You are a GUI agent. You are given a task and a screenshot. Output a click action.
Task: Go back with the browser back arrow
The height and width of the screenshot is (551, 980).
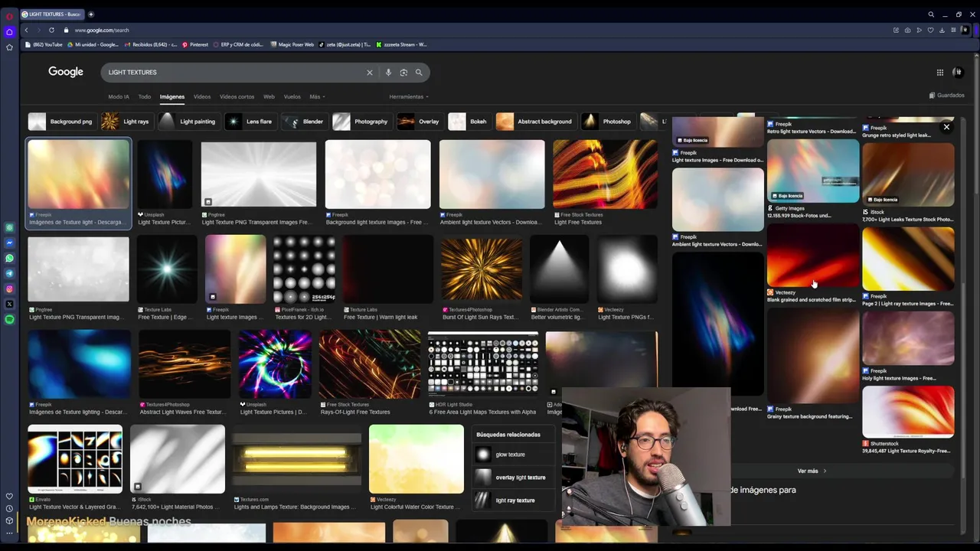[x=26, y=30]
